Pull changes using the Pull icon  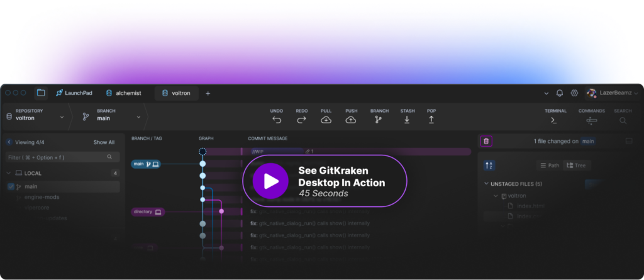tap(326, 120)
